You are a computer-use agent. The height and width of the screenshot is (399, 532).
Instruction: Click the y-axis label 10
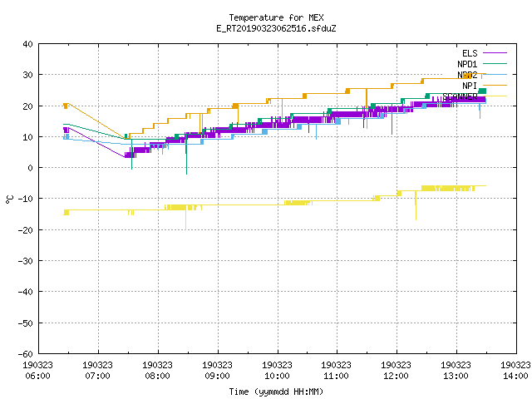click(x=27, y=137)
